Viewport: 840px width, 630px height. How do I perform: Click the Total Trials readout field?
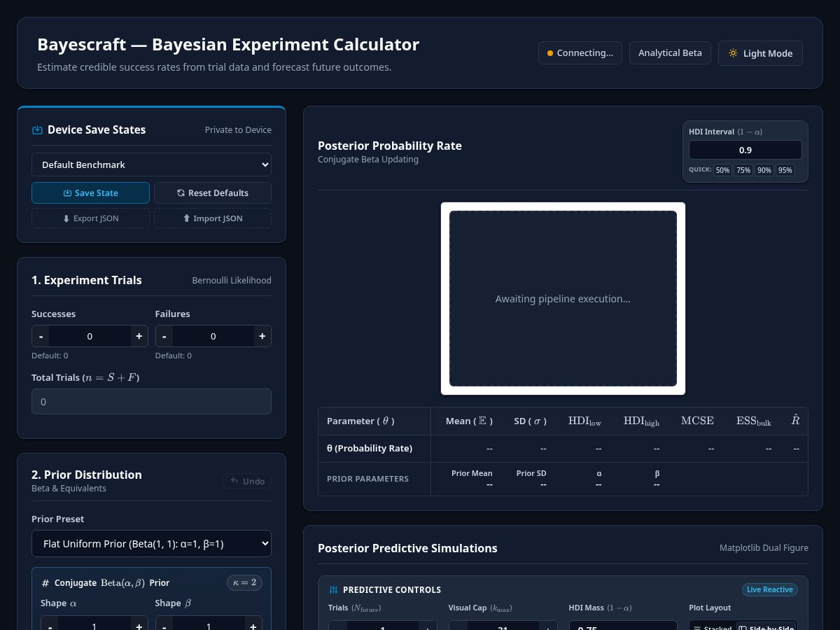pos(151,402)
